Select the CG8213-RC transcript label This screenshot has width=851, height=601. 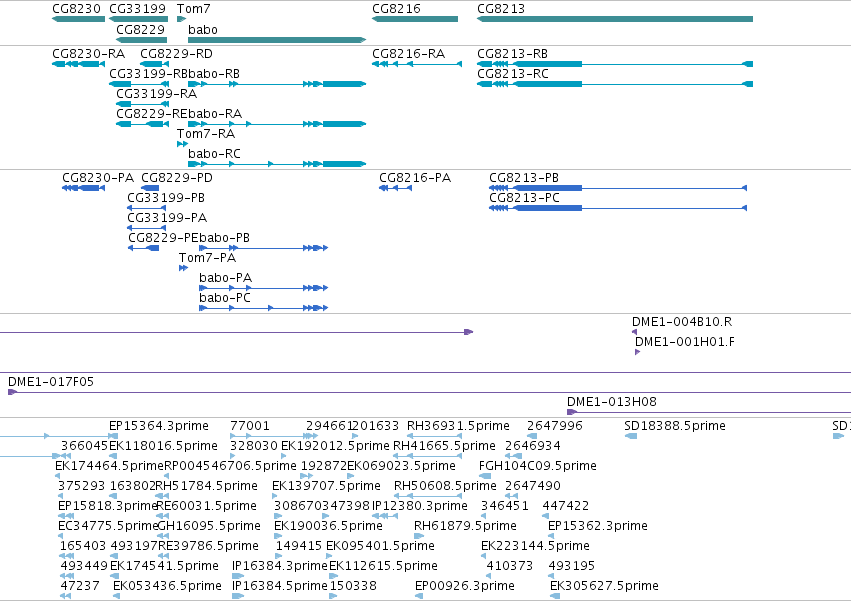513,74
